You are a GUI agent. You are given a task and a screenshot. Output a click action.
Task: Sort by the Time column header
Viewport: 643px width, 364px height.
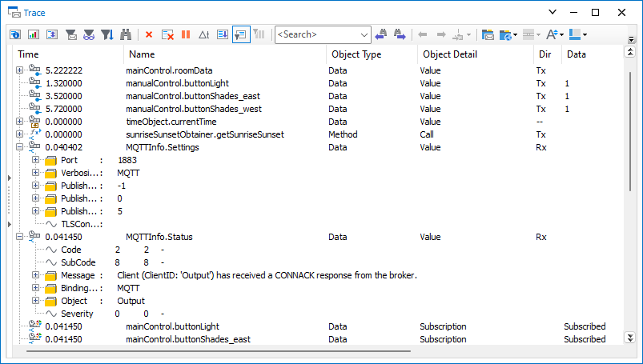[x=69, y=54]
